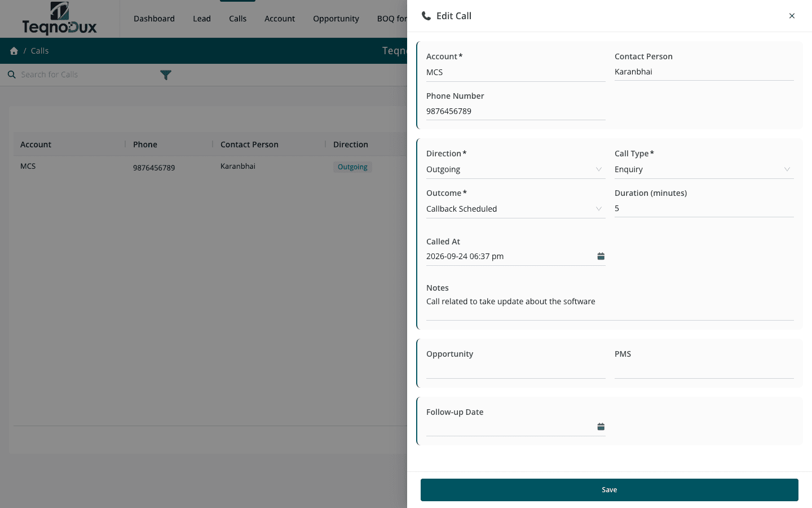This screenshot has height=508, width=812.
Task: Edit the Notes text field
Action: (x=610, y=307)
